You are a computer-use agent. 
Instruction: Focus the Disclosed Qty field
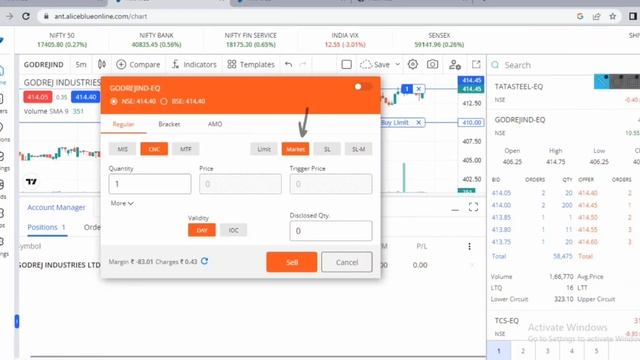331,231
